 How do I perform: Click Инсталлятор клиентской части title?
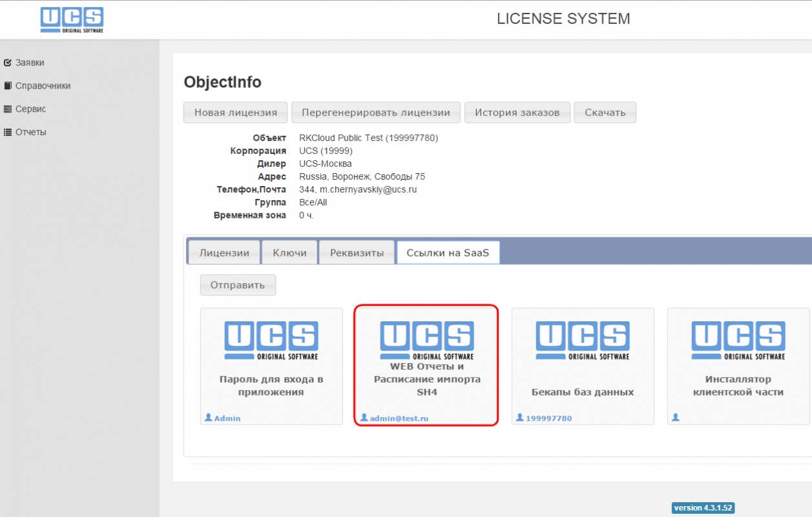[738, 386]
